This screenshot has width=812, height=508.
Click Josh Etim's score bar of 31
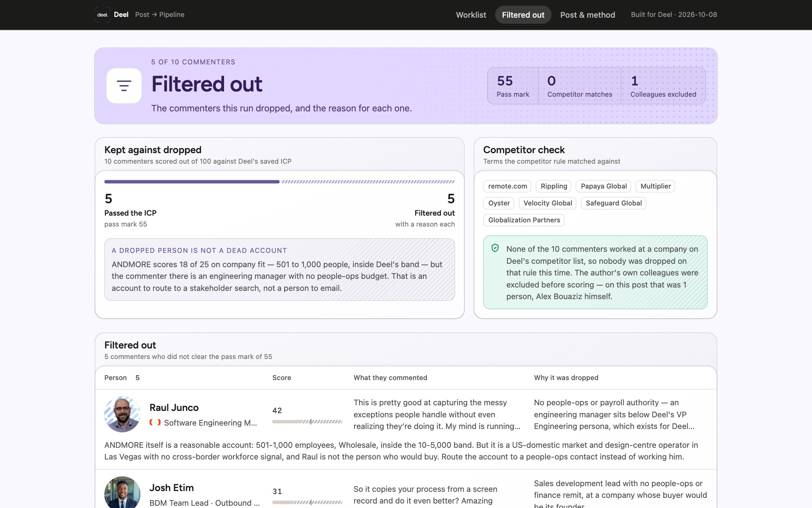tap(307, 502)
